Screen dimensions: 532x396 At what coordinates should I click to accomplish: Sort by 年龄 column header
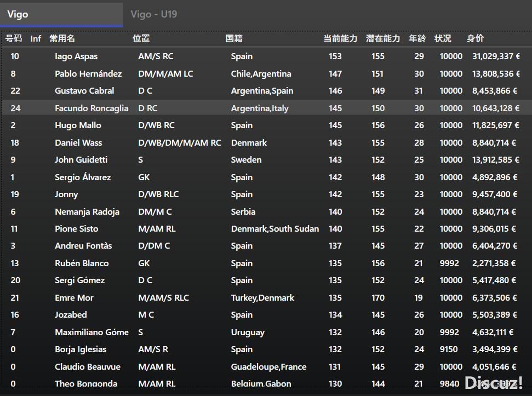[417, 38]
